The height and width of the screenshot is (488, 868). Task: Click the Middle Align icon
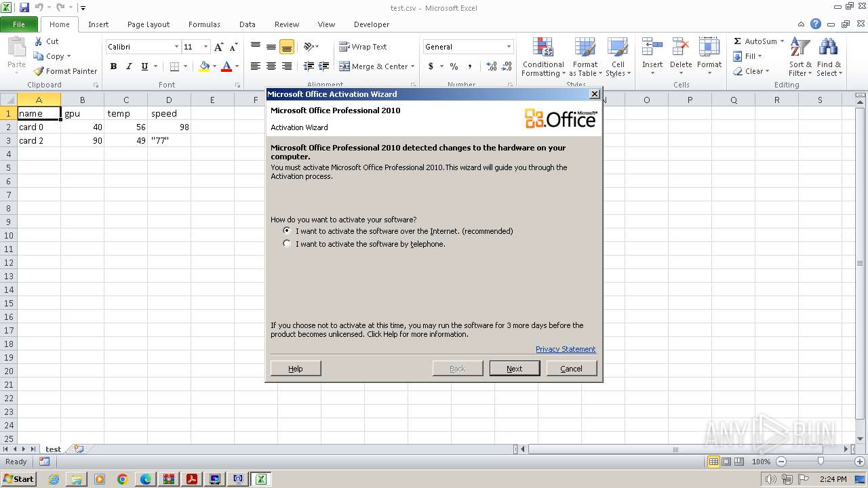coord(271,47)
